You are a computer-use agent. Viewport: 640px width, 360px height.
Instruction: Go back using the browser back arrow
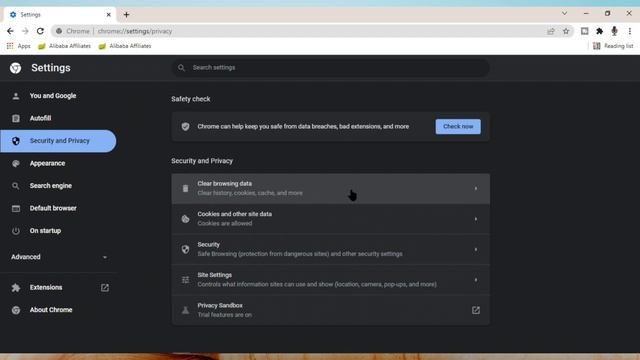[10, 31]
